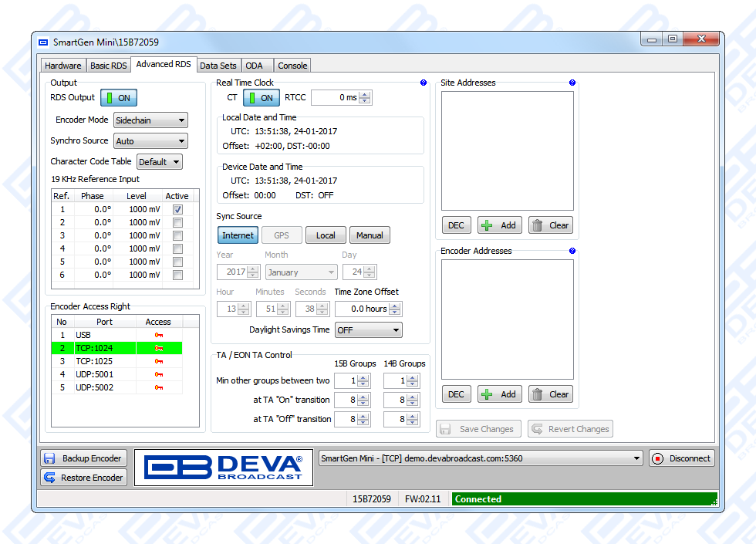This screenshot has width=756, height=544.
Task: Open the Console tab
Action: coord(292,66)
